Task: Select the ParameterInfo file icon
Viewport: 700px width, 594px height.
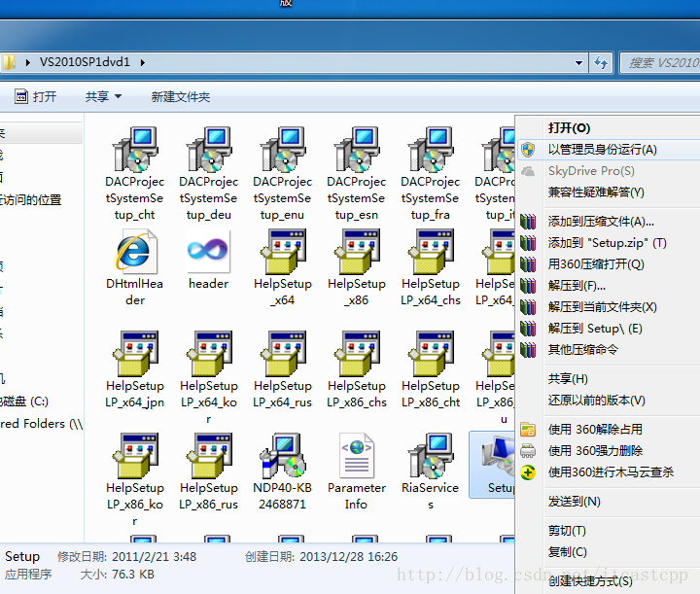Action: click(x=356, y=456)
